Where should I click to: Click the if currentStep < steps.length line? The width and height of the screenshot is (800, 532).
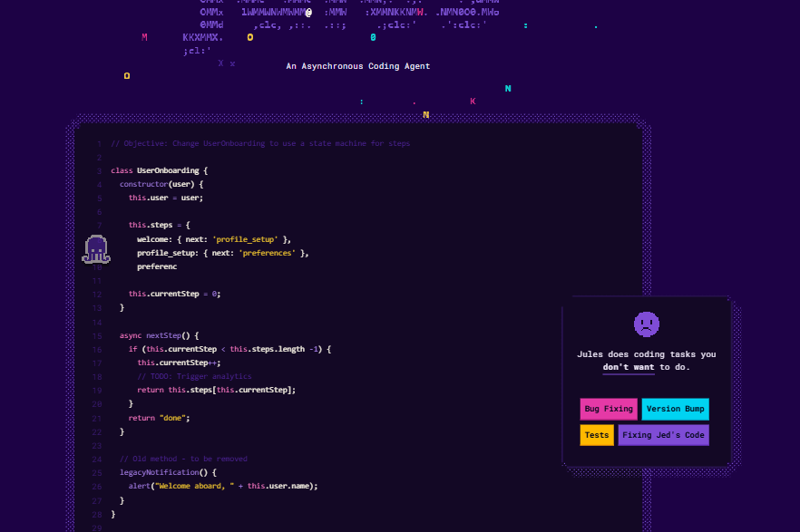coord(229,350)
